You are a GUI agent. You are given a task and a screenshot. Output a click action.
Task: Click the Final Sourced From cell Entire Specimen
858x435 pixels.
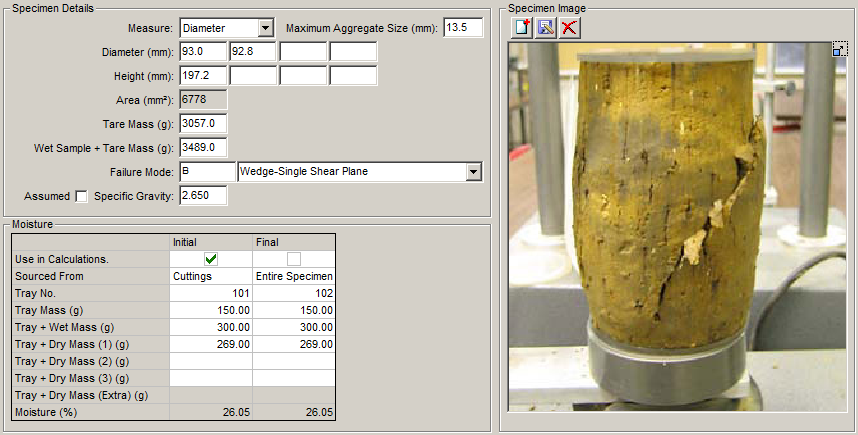point(293,276)
